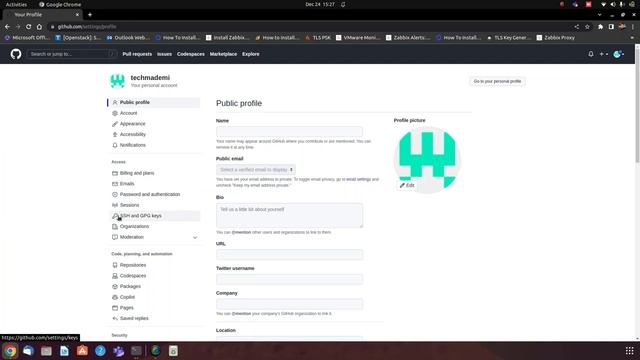The height and width of the screenshot is (360, 640).
Task: Click Go to your personal profile
Action: pos(497,81)
